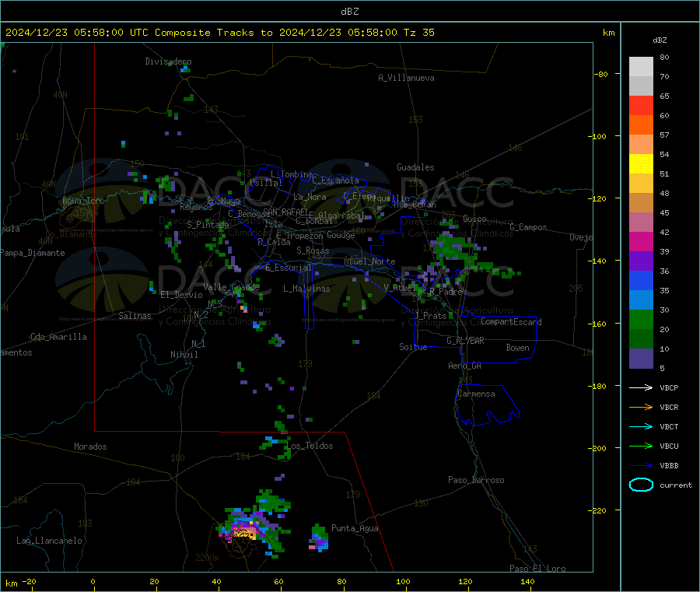
Task: Click the 'Cda_Amarilla' place label
Action: [x=58, y=337]
